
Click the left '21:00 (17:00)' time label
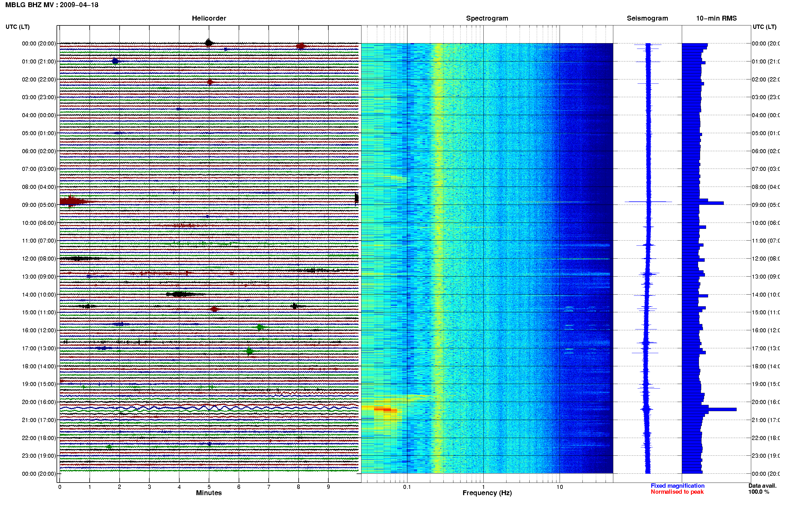[39, 420]
